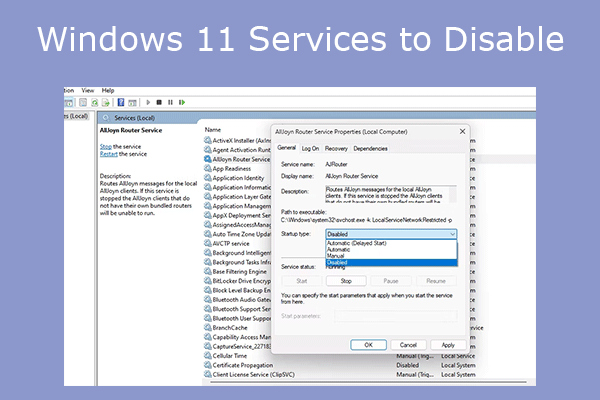Toggle the Action Pane toolbar icon
Image resolution: width=600 pixels, height=400 pixels.
(x=132, y=103)
